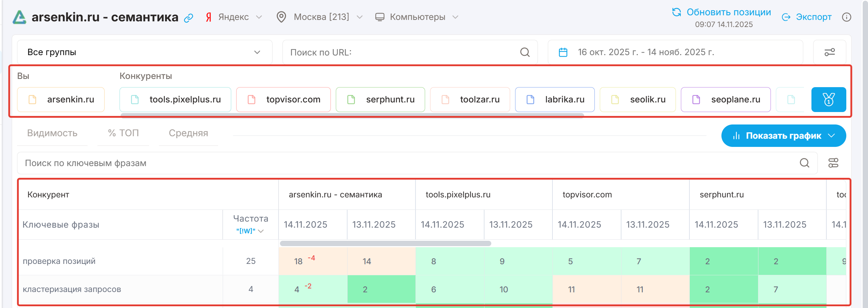
Task: Click the link icon next to project title
Action: coord(189,18)
